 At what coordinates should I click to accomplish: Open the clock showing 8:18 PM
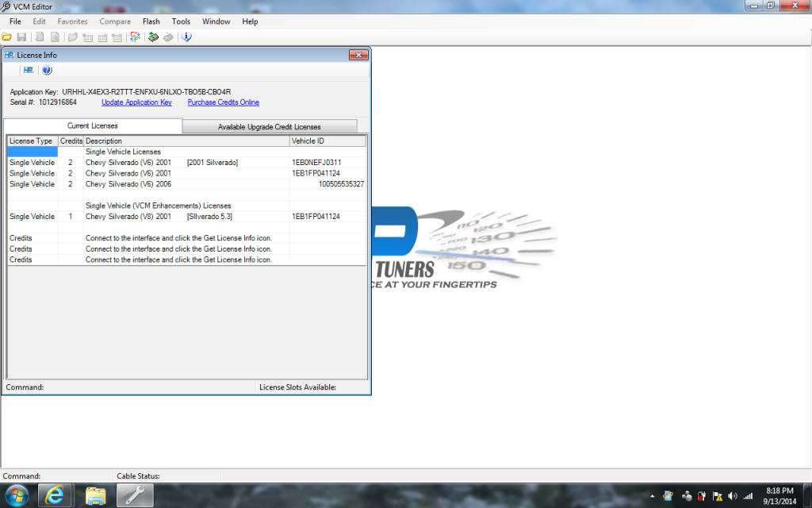click(x=779, y=496)
